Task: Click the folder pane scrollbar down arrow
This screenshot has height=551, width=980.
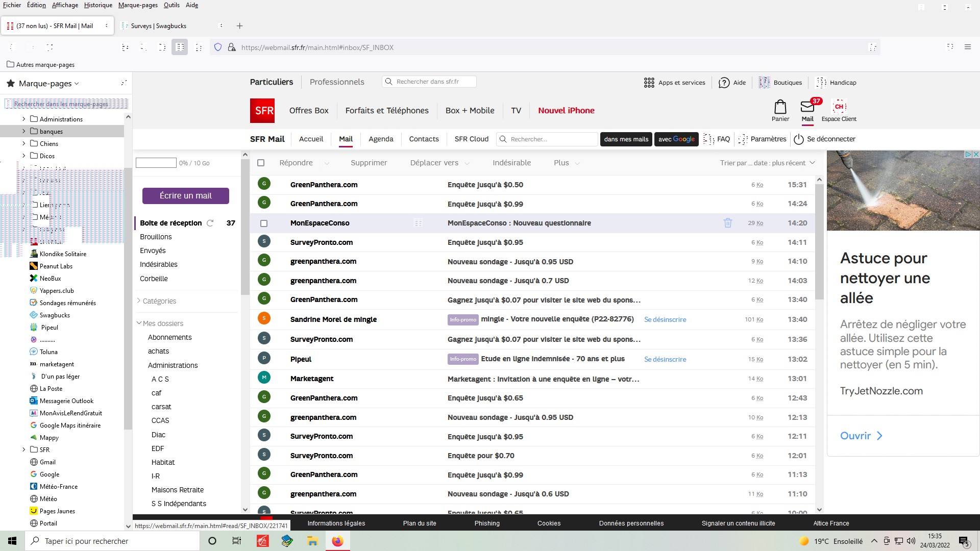Action: click(245, 509)
